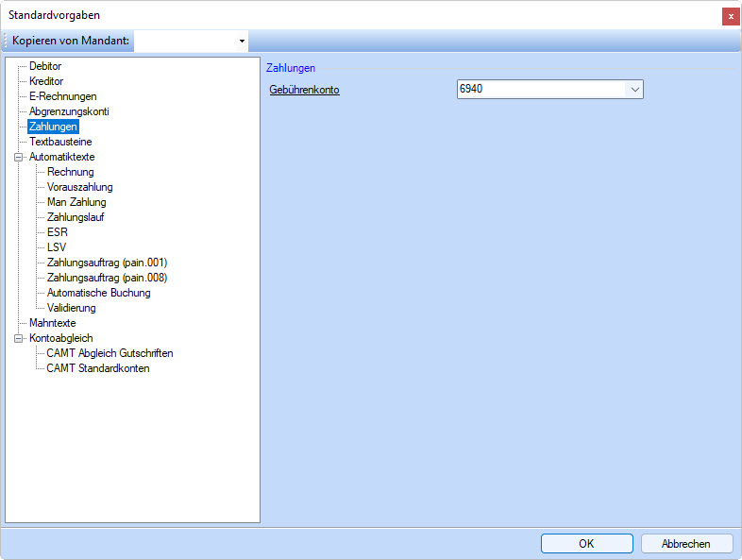The height and width of the screenshot is (560, 742).
Task: Open the Kreditor tree entry
Action: click(x=46, y=81)
